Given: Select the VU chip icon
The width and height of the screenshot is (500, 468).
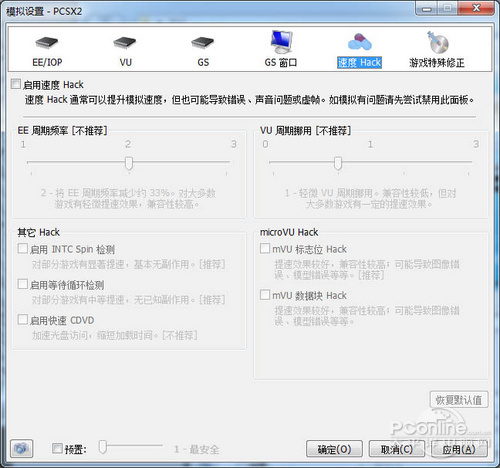Looking at the screenshot, I should 125,43.
